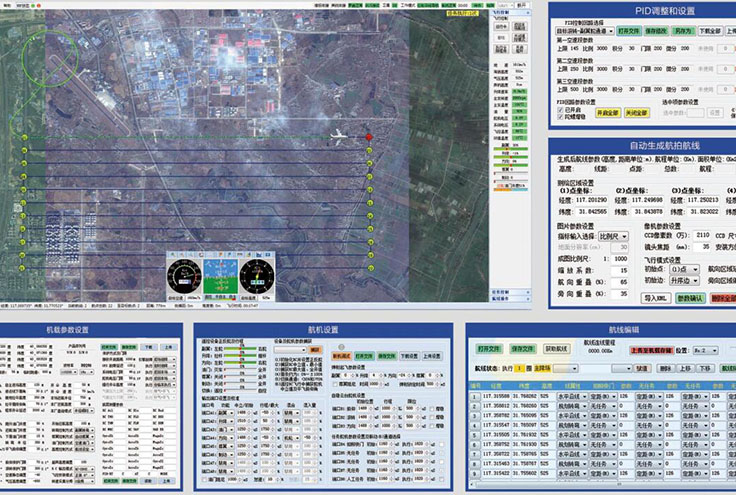The image size is (736, 495).
Task: Click the red waypoint marker on the map
Action: (x=369, y=137)
